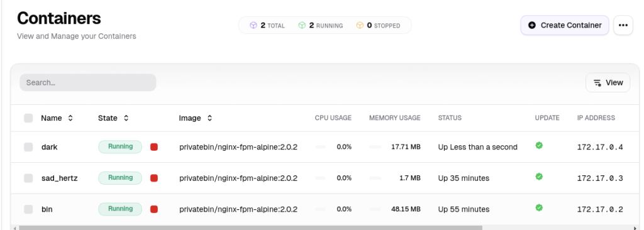This screenshot has height=230, width=644.
Task: Click IP address 172.17.0.2
Action: (600, 209)
